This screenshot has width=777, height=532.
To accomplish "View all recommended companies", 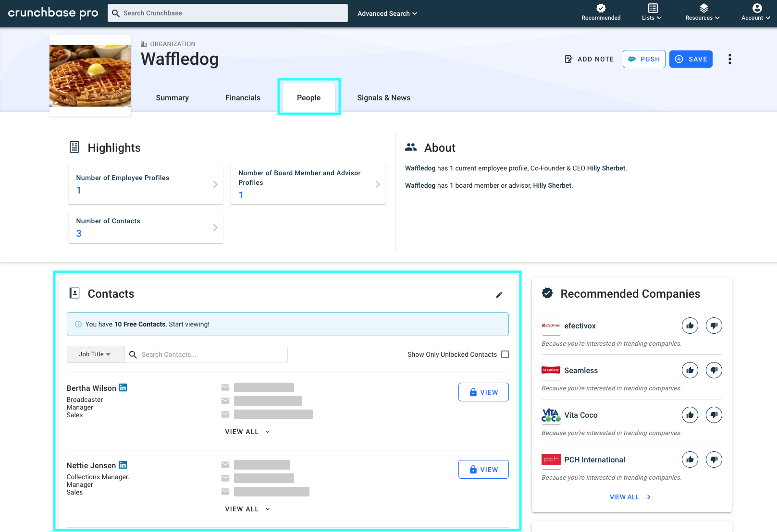I will (630, 497).
